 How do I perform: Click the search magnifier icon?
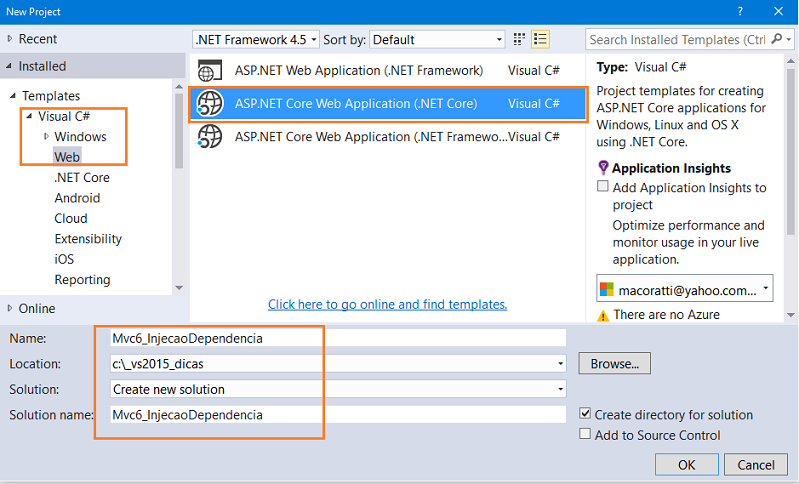coord(776,39)
